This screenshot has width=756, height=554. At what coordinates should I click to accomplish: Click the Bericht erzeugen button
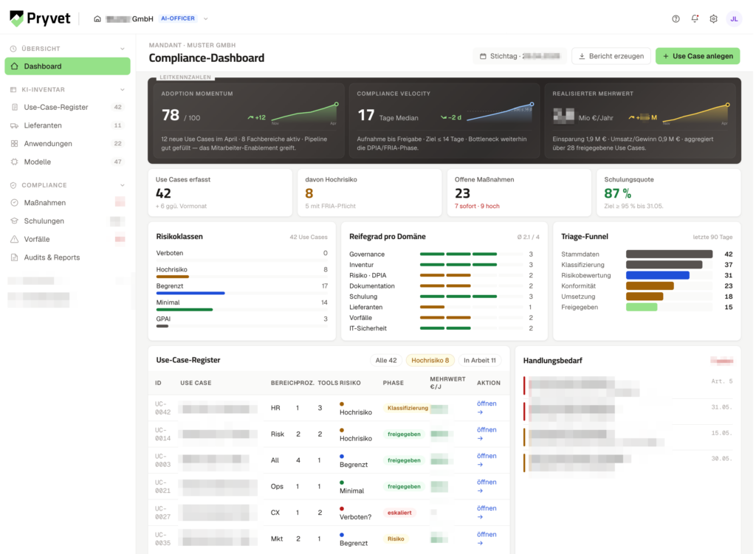pyautogui.click(x=611, y=56)
